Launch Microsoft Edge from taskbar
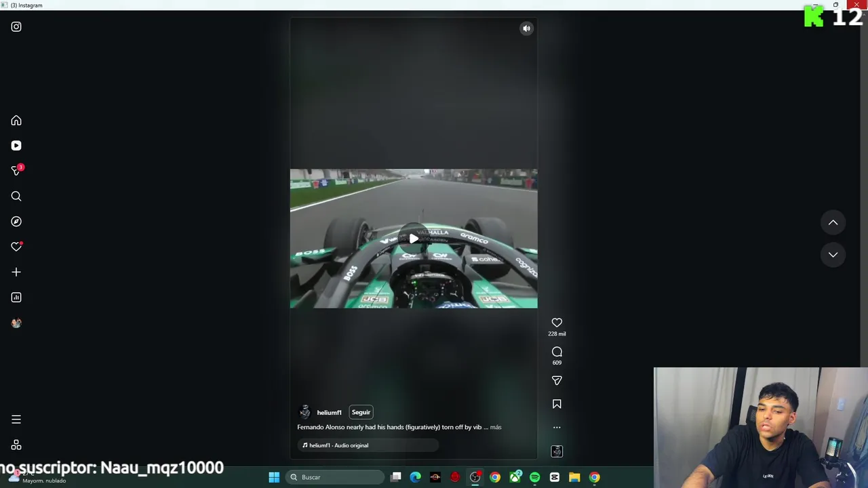The height and width of the screenshot is (488, 868). coord(416,477)
